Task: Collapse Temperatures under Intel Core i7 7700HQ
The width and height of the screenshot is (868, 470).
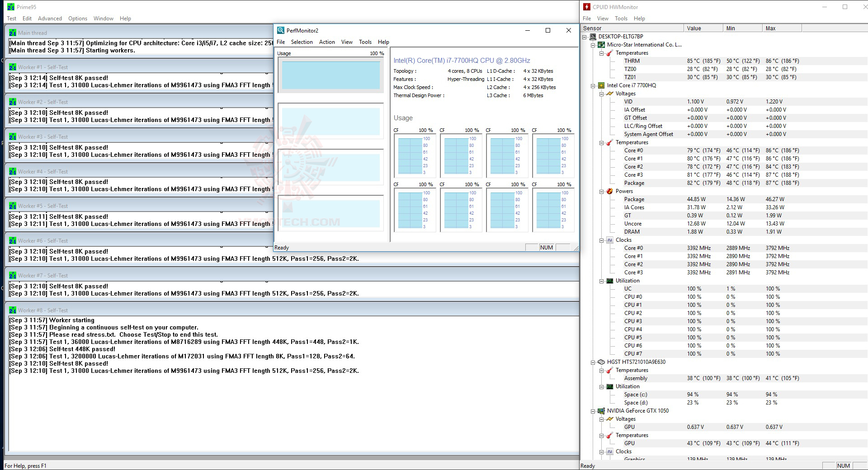Action: click(x=602, y=142)
